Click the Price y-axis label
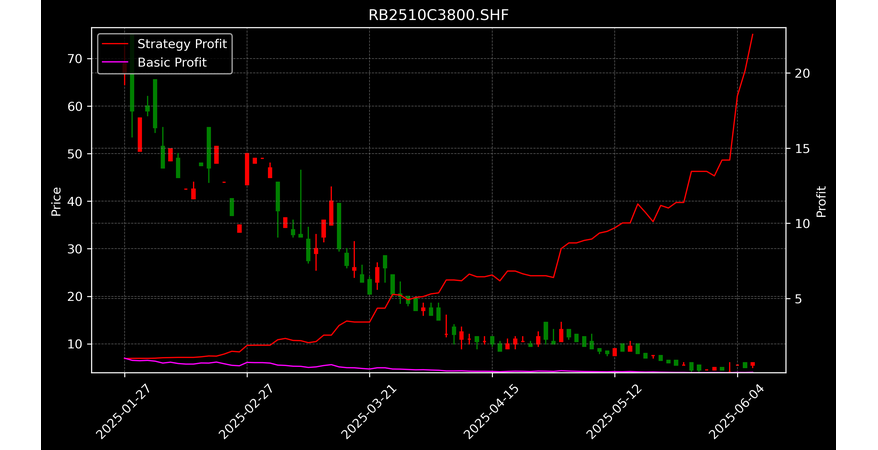 [56, 201]
